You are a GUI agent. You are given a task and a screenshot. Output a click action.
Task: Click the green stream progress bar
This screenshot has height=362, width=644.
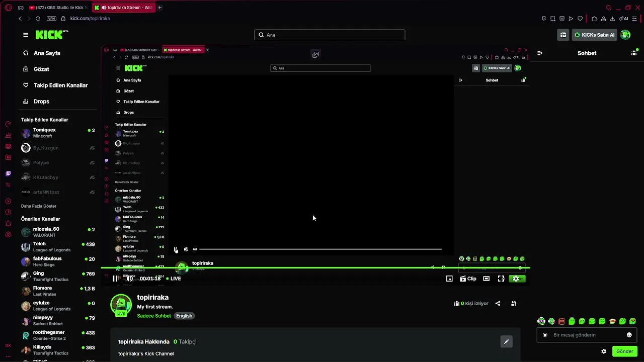click(x=315, y=268)
